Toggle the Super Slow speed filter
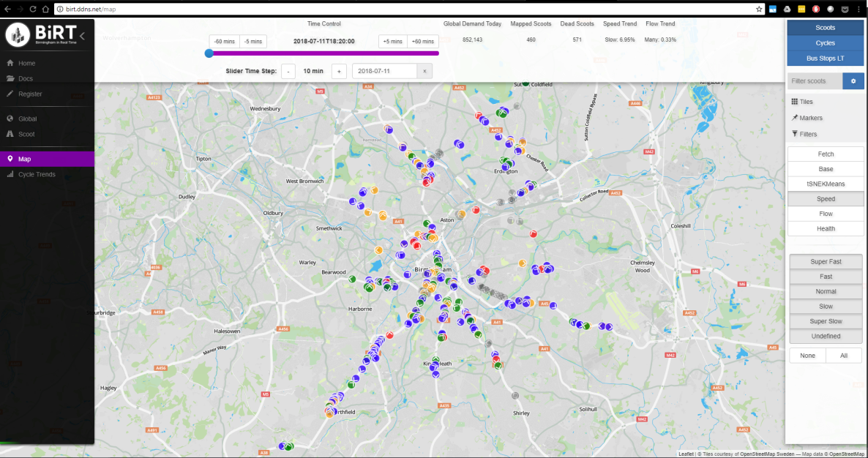 (826, 321)
